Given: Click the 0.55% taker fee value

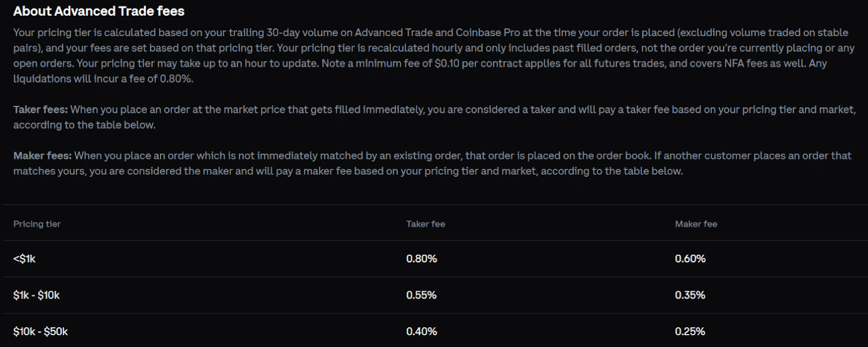Looking at the screenshot, I should (x=421, y=295).
